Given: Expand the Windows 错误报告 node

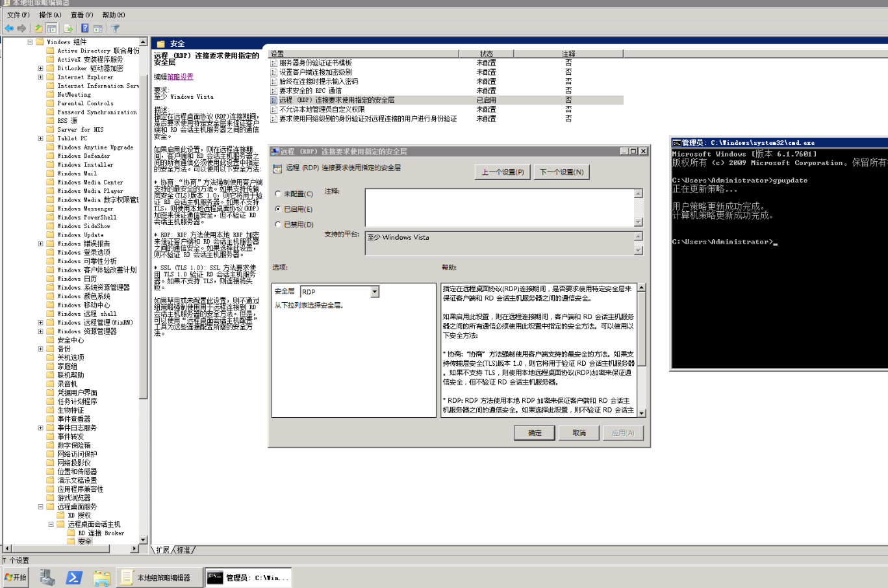Looking at the screenshot, I should 40,244.
